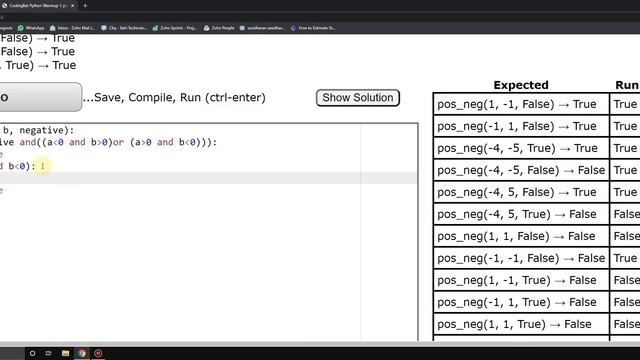Click the code line ending 'b, negative):'

tap(38, 130)
